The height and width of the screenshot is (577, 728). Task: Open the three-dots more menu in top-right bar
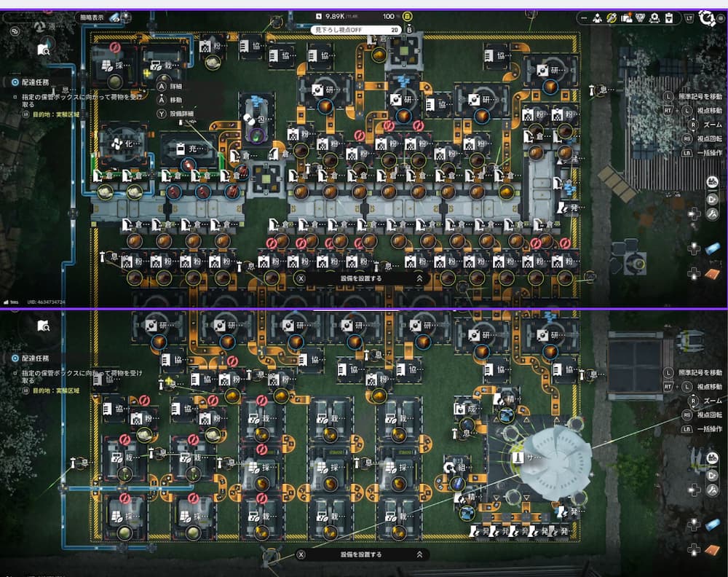coord(584,18)
